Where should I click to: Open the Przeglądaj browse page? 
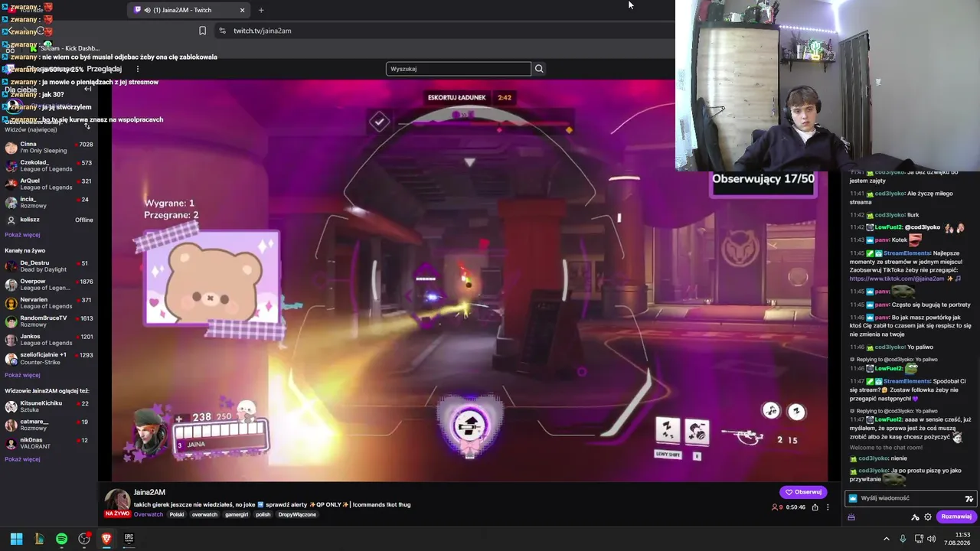103,69
